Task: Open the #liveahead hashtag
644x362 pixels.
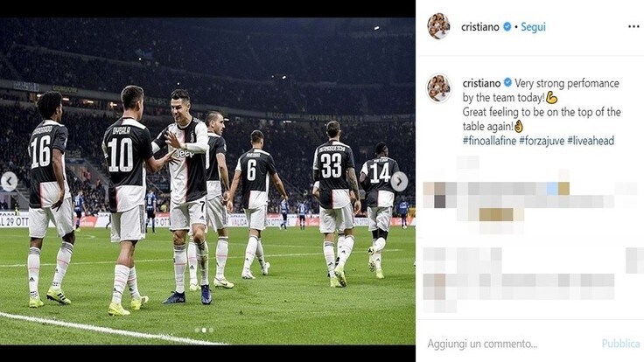Action: tap(591, 141)
